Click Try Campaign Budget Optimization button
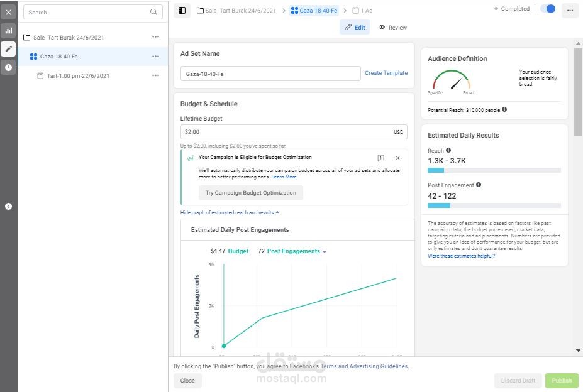Image resolution: width=583 pixels, height=392 pixels. (x=251, y=193)
